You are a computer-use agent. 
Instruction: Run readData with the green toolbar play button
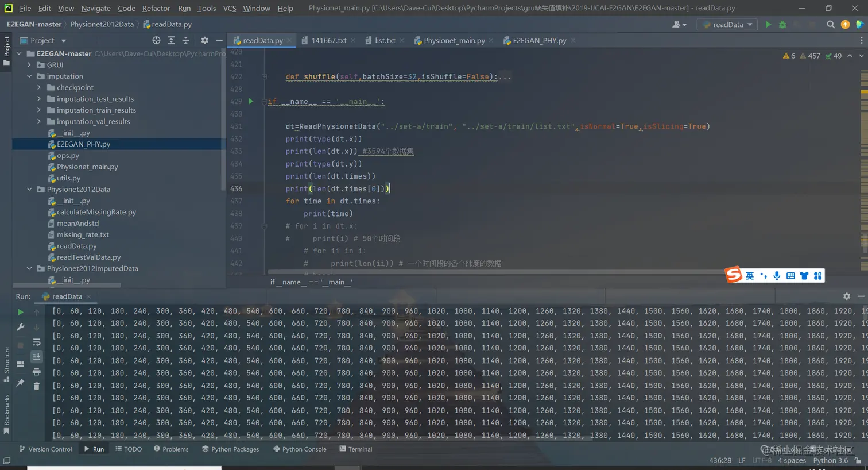click(768, 25)
